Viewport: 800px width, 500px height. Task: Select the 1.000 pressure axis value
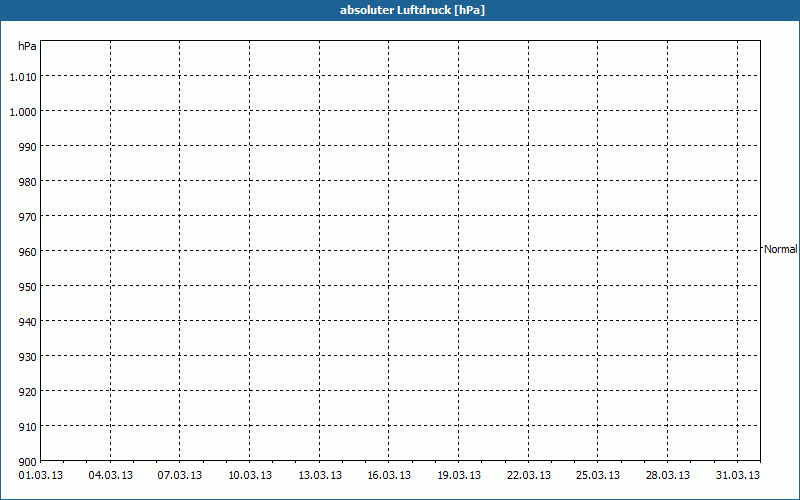pyautogui.click(x=23, y=112)
